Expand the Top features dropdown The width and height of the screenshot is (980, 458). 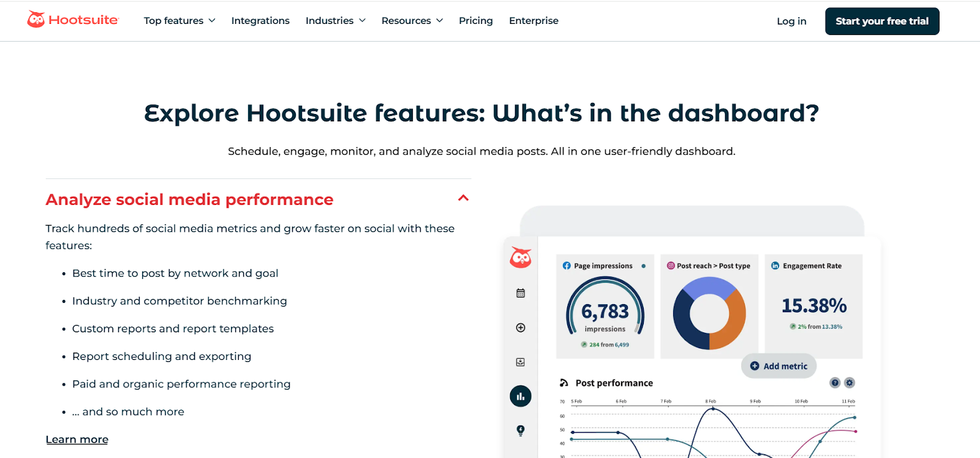179,20
